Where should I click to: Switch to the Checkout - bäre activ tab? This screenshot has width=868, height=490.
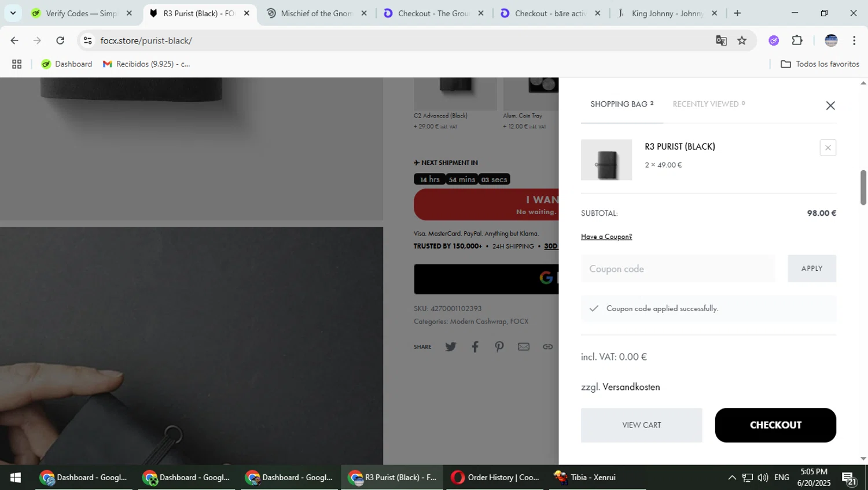550,13
